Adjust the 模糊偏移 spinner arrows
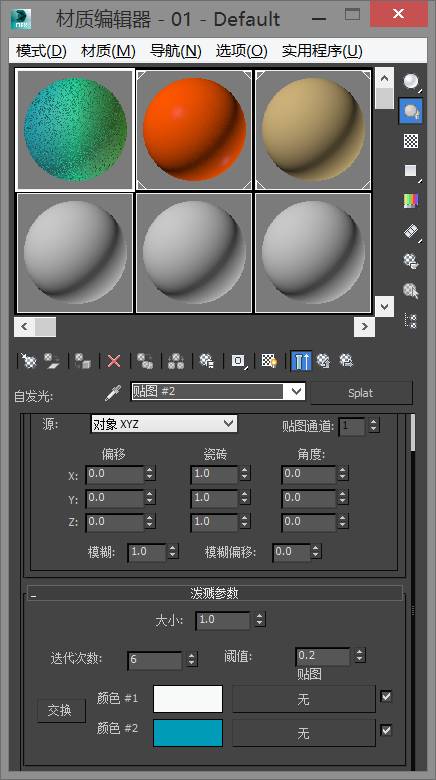436x780 pixels. (316, 552)
